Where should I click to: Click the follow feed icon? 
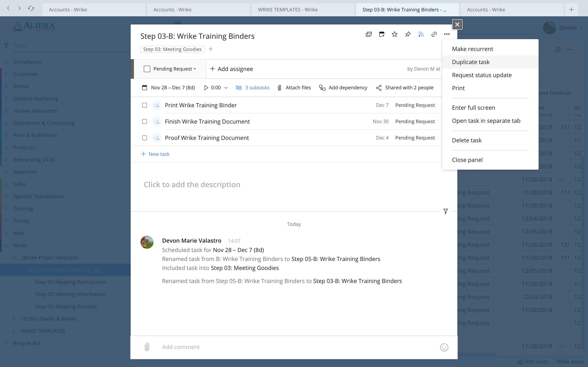tap(421, 34)
